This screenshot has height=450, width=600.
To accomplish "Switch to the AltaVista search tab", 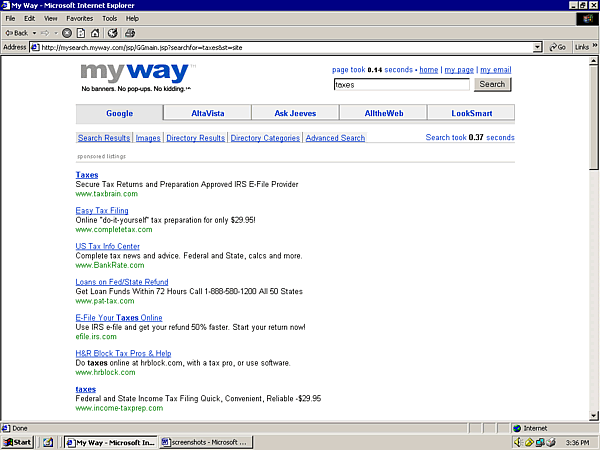I will tap(207, 113).
